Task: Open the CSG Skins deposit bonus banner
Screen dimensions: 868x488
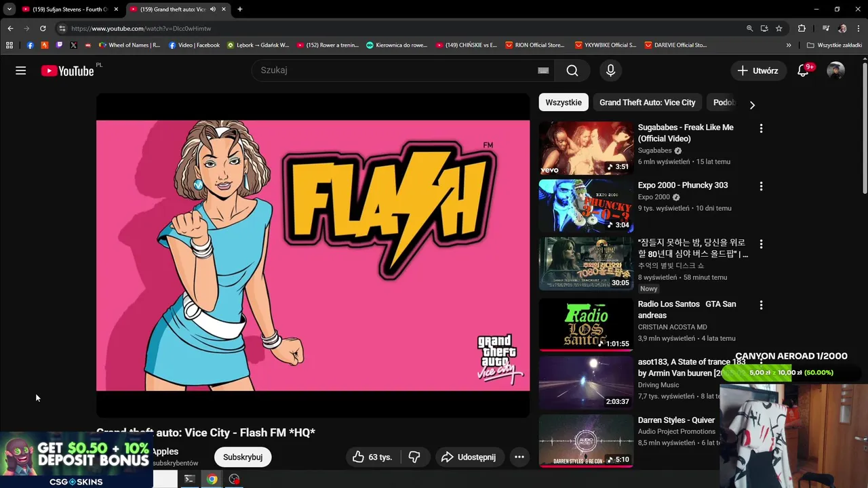Action: [76, 460]
